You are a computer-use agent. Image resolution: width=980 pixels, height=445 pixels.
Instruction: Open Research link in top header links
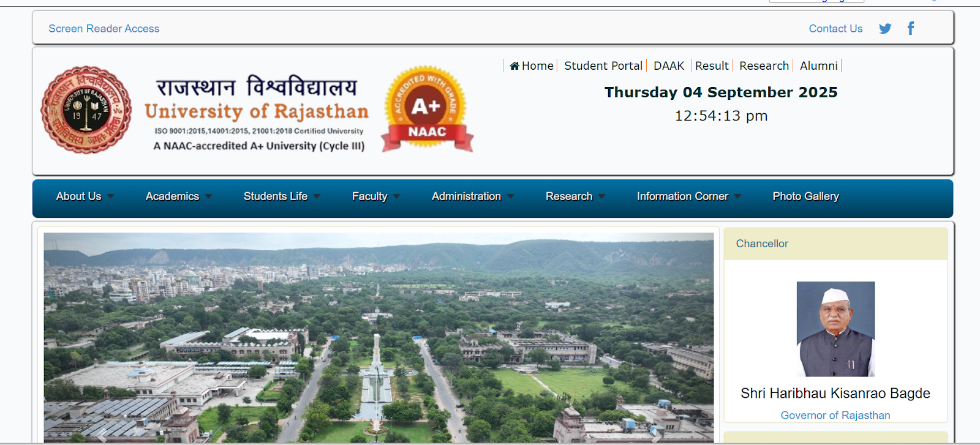(x=764, y=65)
